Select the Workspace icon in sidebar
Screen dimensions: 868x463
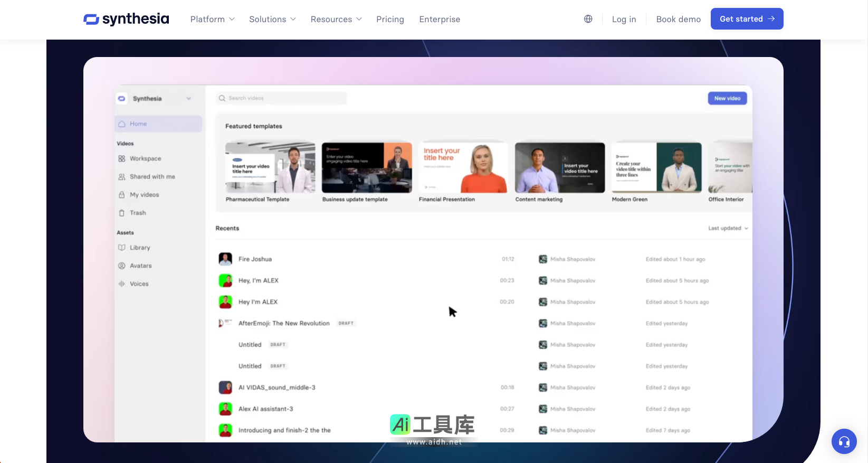[122, 158]
